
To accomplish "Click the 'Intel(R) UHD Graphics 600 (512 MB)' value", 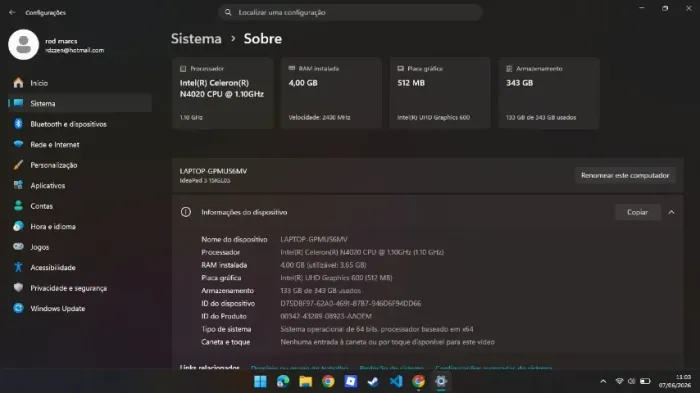I will [x=336, y=278].
